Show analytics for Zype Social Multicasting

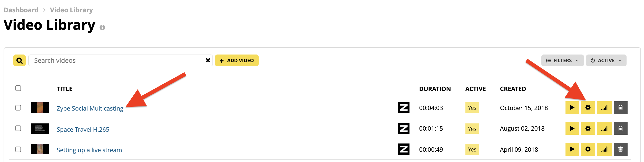(x=604, y=107)
